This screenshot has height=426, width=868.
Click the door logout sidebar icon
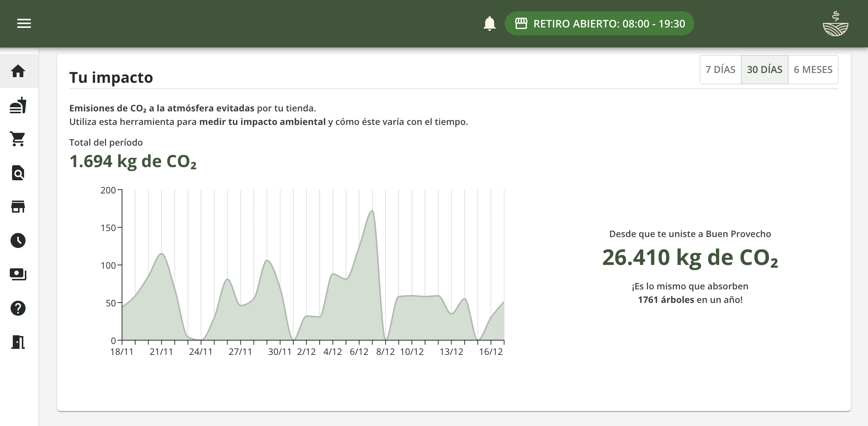pos(18,342)
